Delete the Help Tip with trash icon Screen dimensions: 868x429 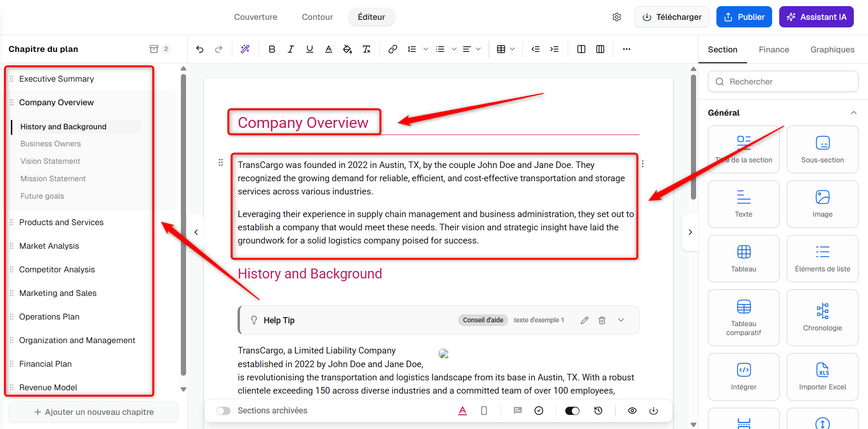602,320
